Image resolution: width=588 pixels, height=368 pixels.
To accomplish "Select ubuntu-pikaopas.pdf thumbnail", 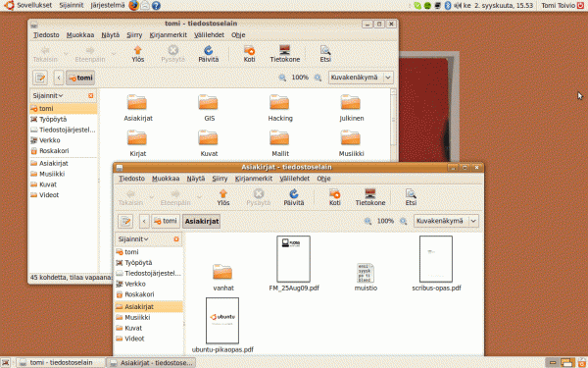I will pos(222,321).
